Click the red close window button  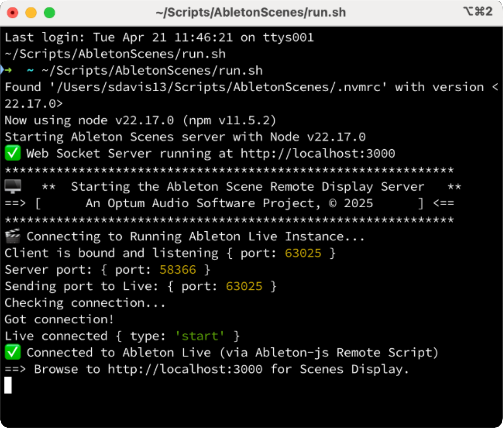point(13,13)
